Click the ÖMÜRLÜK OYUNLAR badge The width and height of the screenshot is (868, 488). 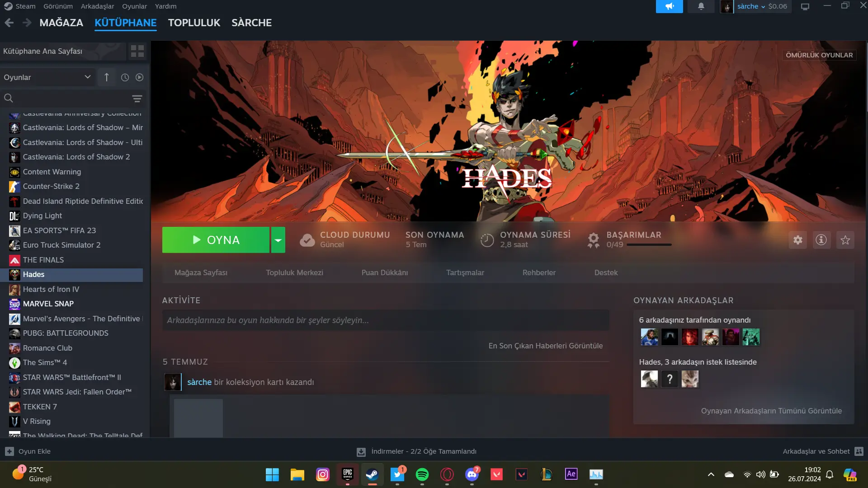pyautogui.click(x=819, y=55)
